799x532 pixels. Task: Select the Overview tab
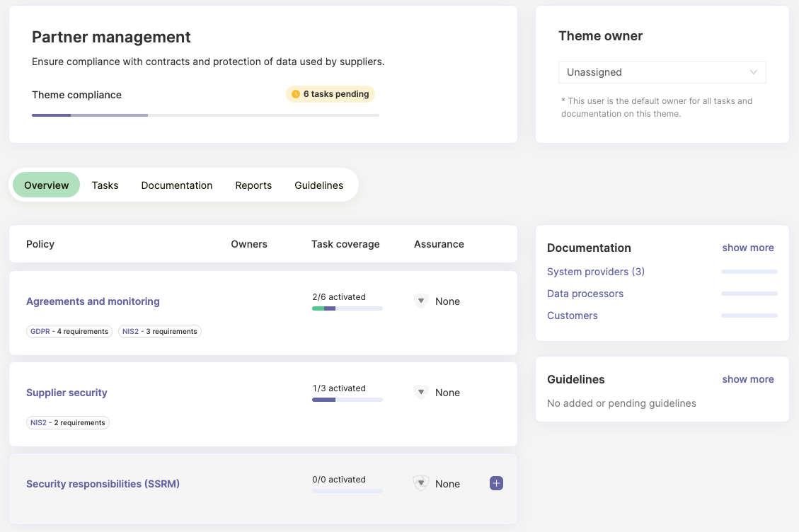point(47,185)
